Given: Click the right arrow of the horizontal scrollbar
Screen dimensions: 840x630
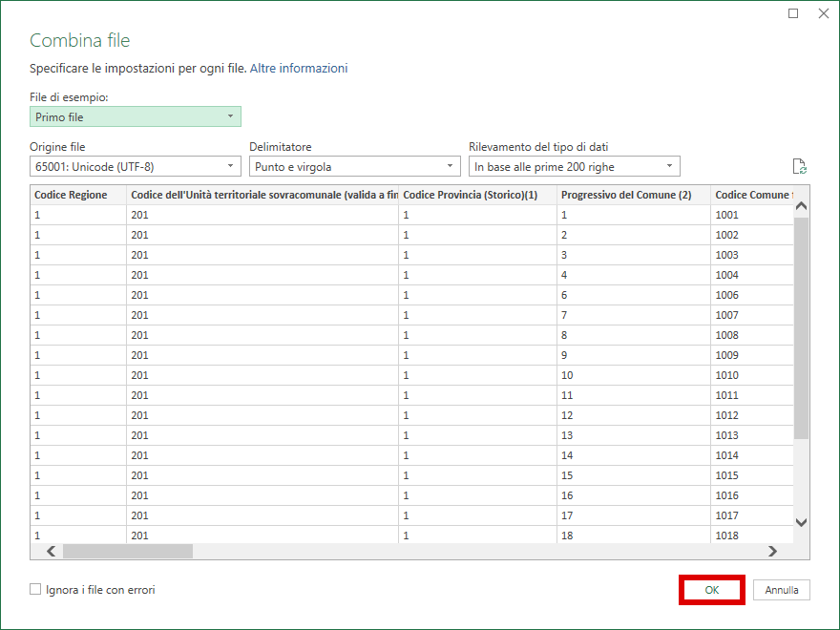Looking at the screenshot, I should 773,551.
